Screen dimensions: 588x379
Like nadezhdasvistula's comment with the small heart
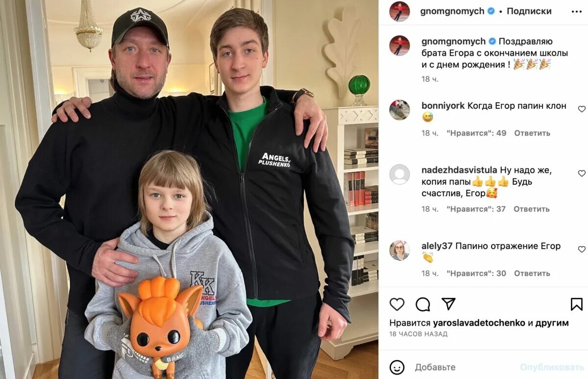coord(582,173)
